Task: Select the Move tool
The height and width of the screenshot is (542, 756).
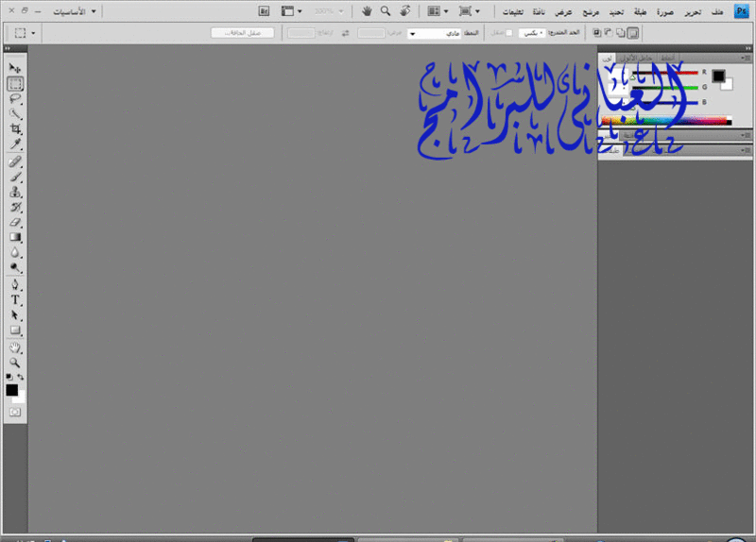Action: [x=15, y=68]
